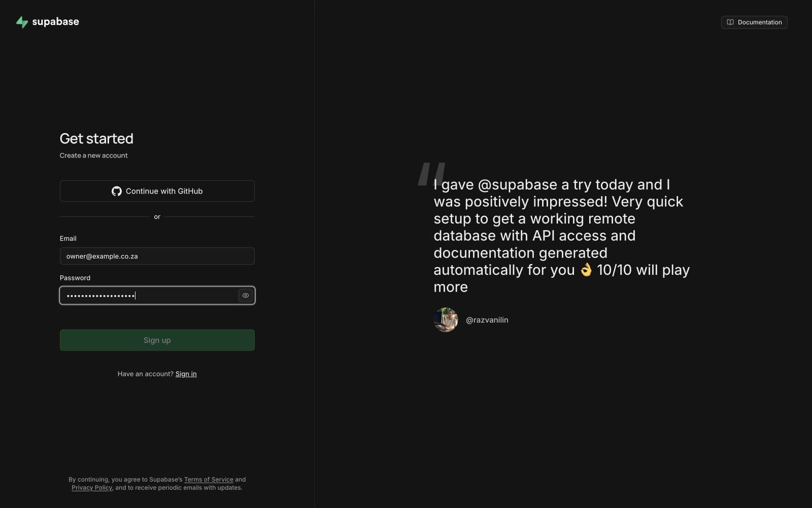Click the "Get started" heading
Viewport: 812px width, 508px height.
[96, 139]
